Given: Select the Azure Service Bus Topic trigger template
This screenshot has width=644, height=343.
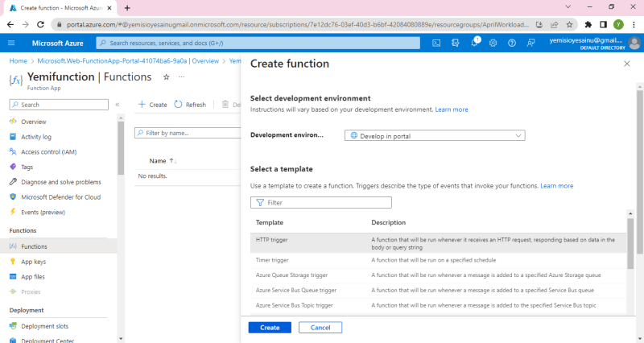Looking at the screenshot, I should (438, 306).
